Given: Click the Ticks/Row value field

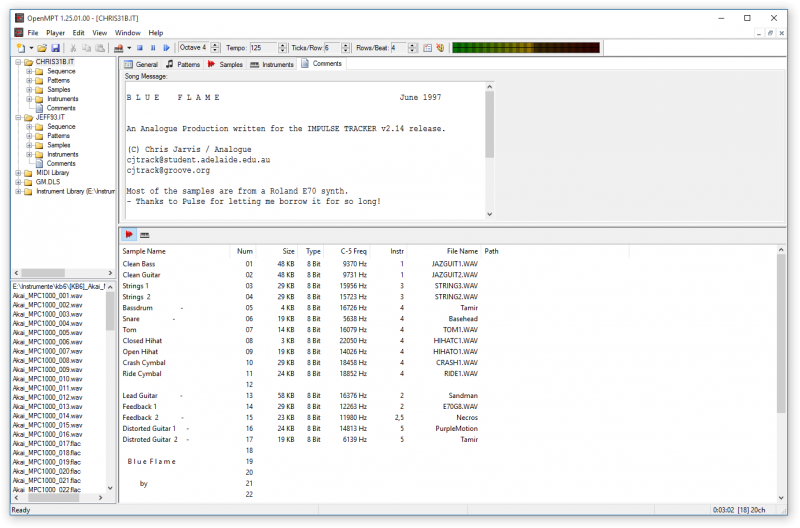Looking at the screenshot, I should [x=333, y=48].
